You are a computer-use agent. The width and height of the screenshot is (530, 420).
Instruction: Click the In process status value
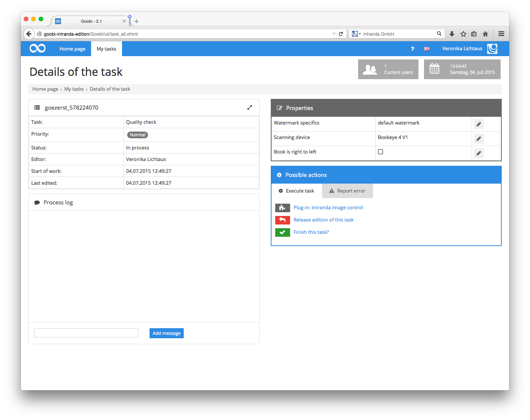click(138, 148)
